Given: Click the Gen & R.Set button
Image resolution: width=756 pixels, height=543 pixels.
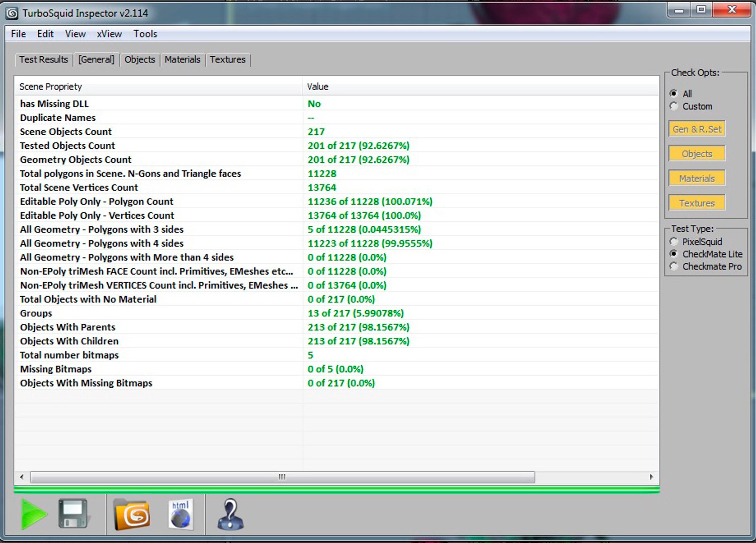Looking at the screenshot, I should [x=697, y=129].
